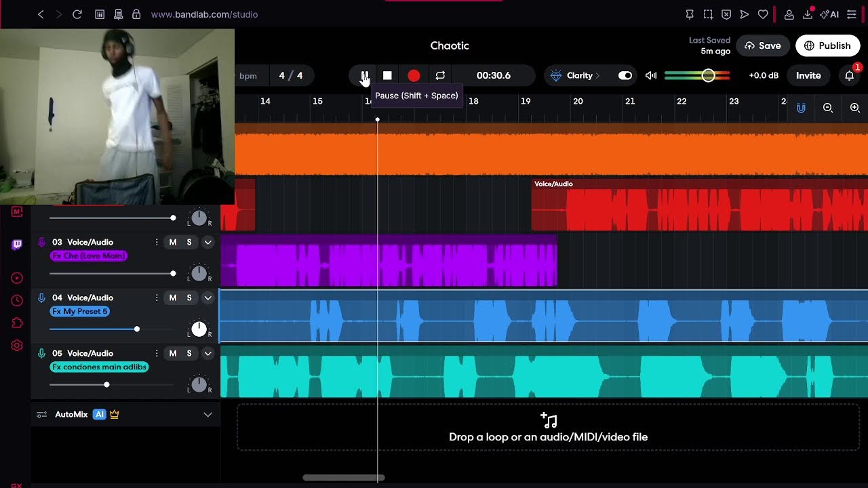Click the address bar URL

click(204, 14)
